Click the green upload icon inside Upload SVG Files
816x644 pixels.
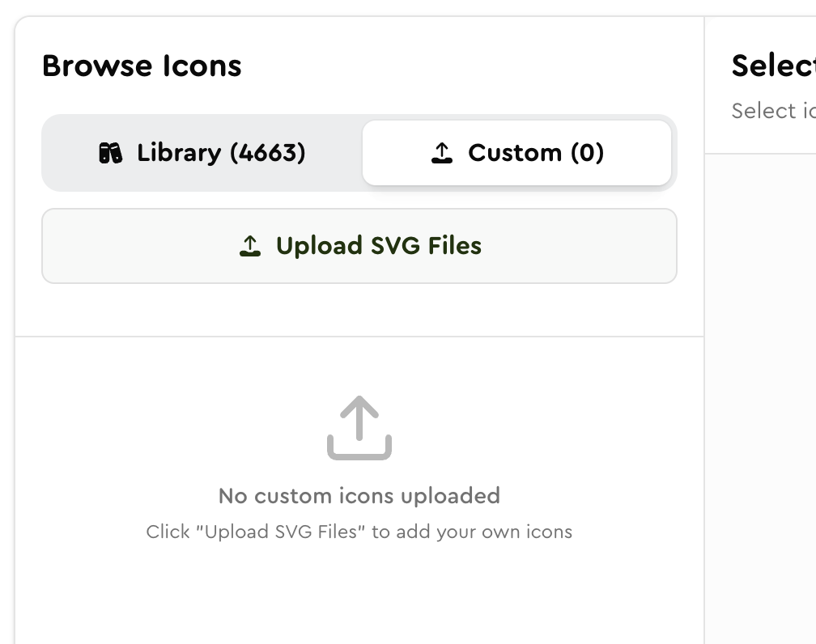[251, 245]
